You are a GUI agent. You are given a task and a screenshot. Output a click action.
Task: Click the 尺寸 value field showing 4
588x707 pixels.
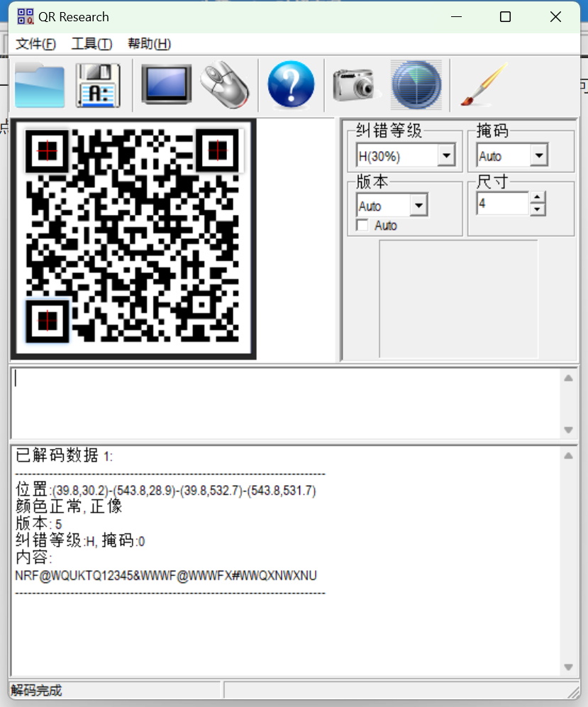(x=503, y=204)
